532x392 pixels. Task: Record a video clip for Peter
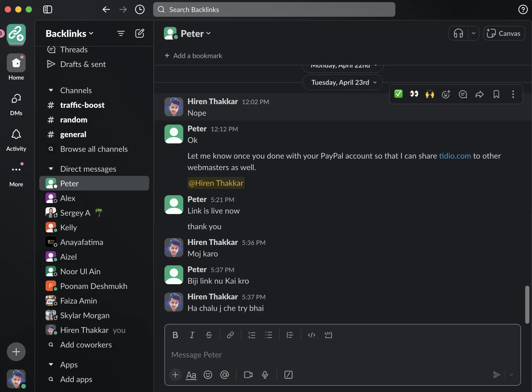248,375
